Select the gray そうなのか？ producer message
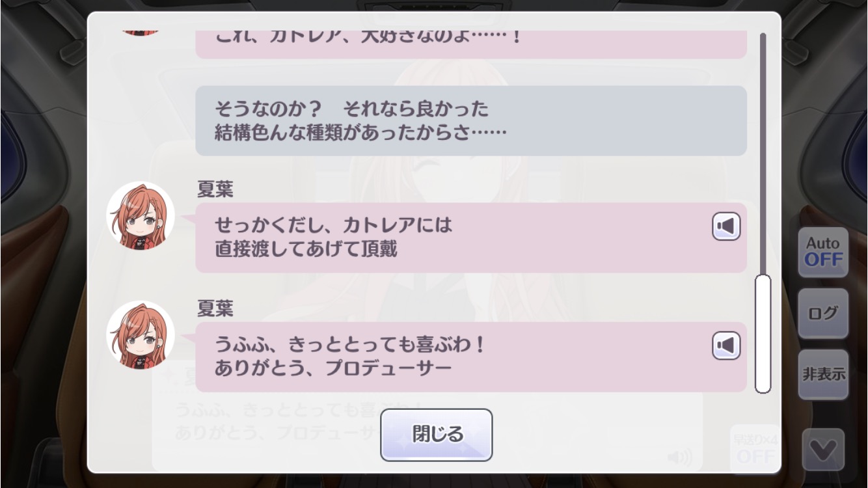The height and width of the screenshot is (488, 868). [x=471, y=121]
